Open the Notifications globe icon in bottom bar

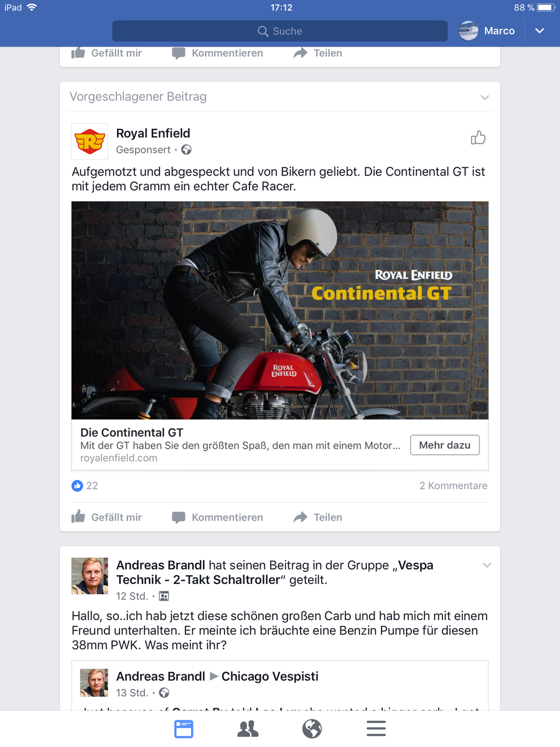312,728
